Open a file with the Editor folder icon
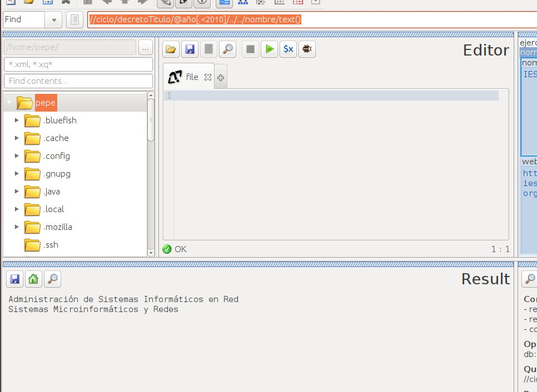The width and height of the screenshot is (537, 392). [171, 49]
